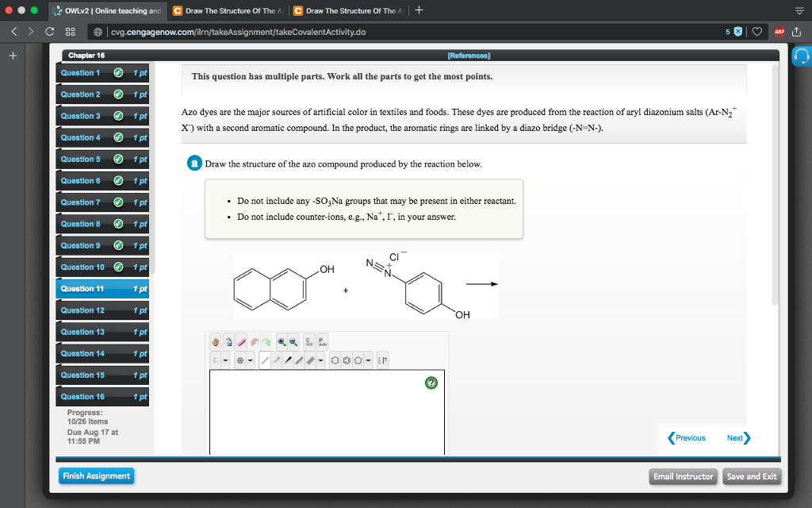Open the charge tool dropdown
Screen dimensions: 812x508
251,361
